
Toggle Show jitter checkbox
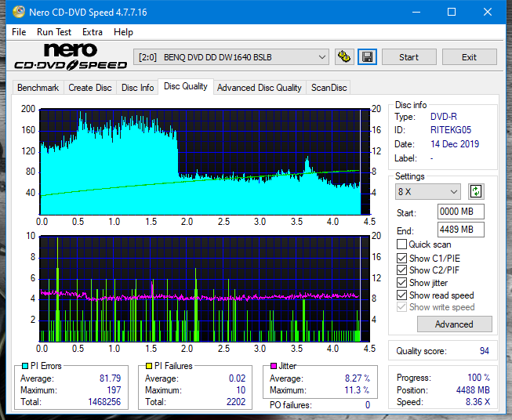pos(401,283)
